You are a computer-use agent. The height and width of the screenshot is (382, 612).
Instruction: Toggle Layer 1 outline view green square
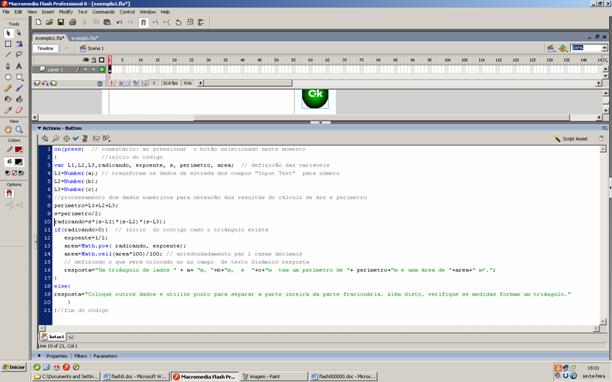point(102,69)
